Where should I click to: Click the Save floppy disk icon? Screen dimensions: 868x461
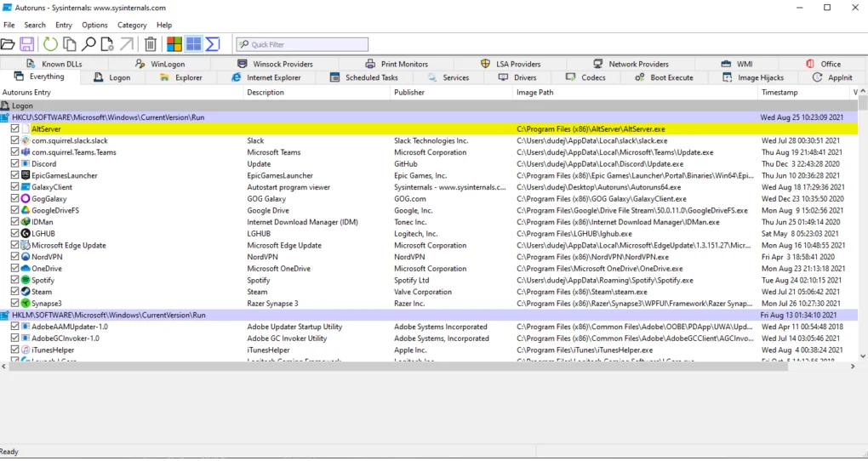pyautogui.click(x=27, y=44)
